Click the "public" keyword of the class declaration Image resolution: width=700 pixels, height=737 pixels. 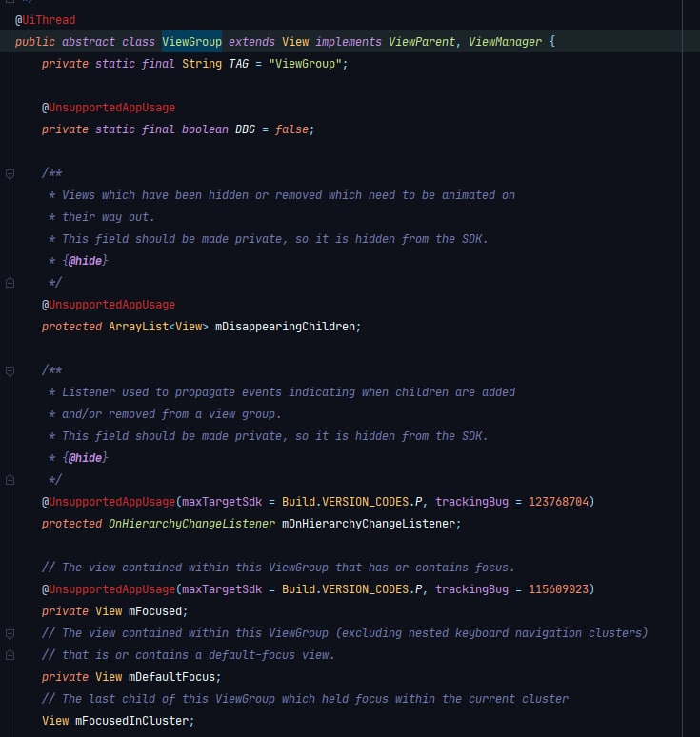tap(35, 42)
